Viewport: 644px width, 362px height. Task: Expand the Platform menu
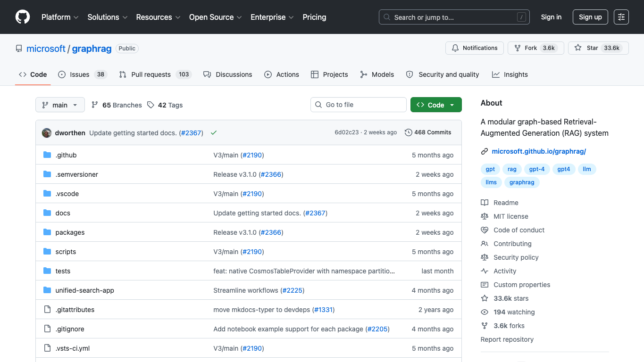pyautogui.click(x=60, y=17)
